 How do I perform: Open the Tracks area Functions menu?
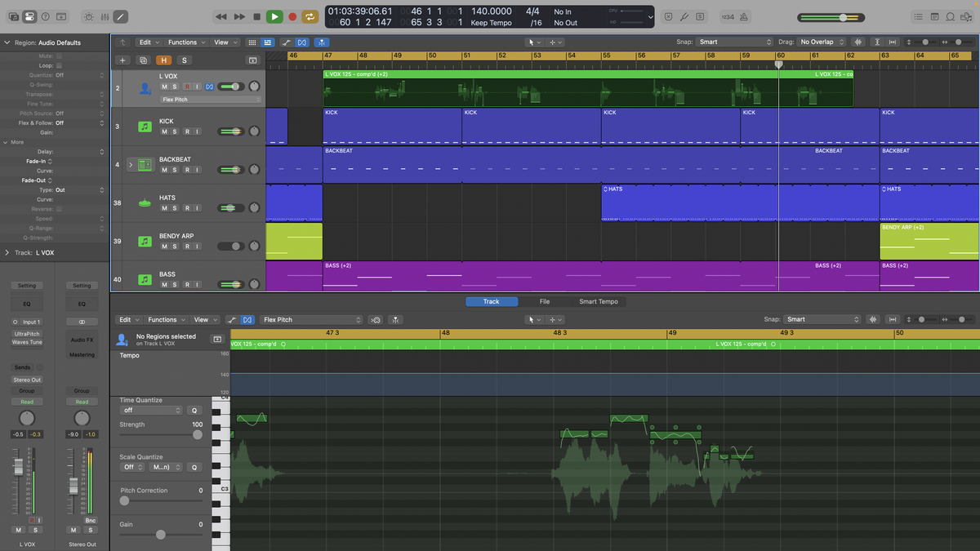186,42
